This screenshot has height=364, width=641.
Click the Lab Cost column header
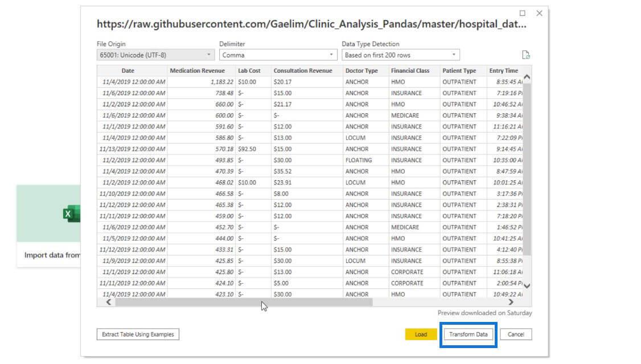[x=249, y=71]
